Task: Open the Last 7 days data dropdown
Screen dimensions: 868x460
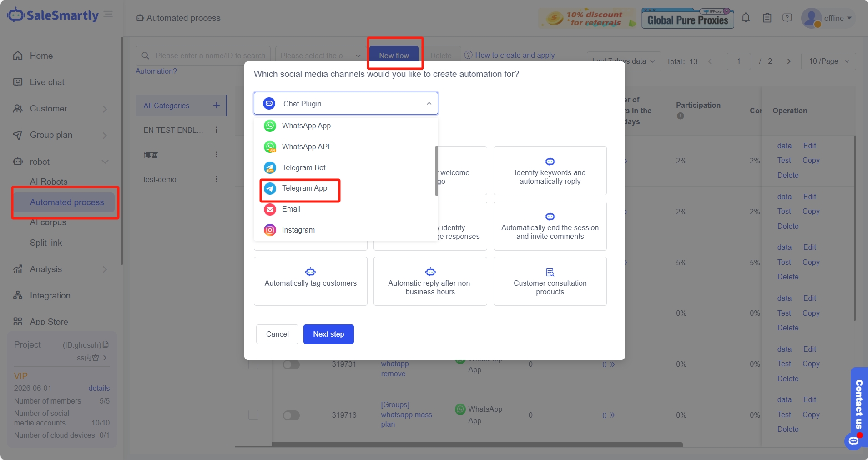Action: click(x=621, y=61)
